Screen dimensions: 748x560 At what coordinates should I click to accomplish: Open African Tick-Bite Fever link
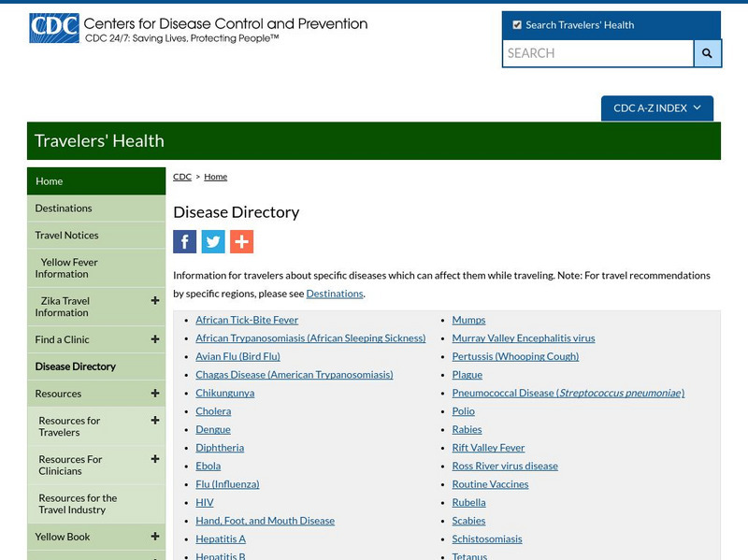coord(247,320)
